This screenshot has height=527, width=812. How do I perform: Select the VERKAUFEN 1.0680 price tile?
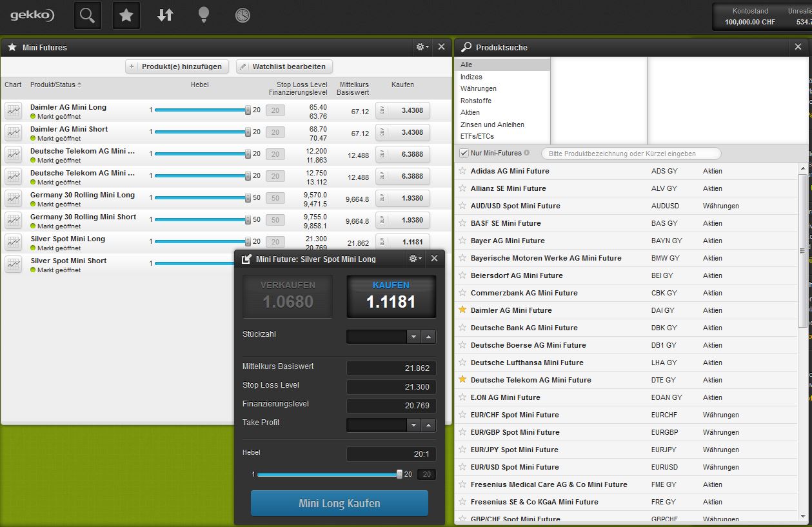(288, 297)
